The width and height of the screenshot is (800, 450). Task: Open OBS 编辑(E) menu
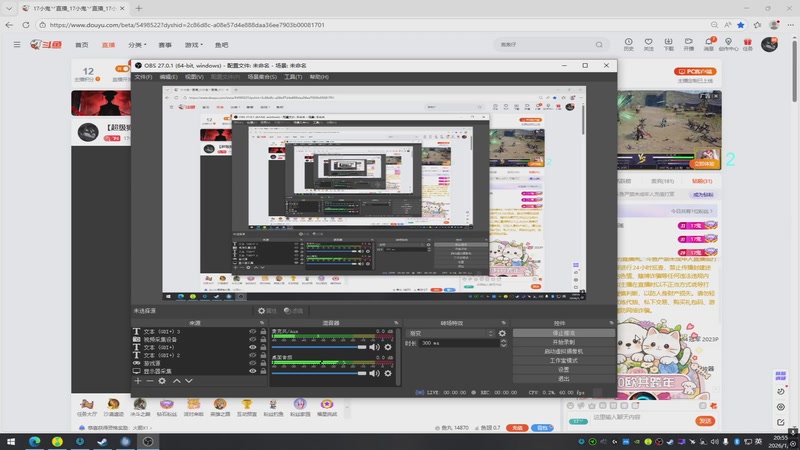[x=168, y=77]
